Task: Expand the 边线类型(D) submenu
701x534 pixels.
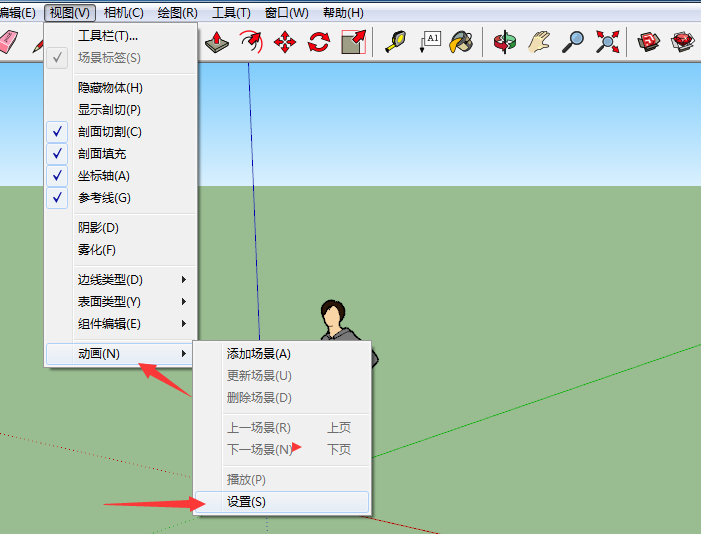Action: point(121,280)
